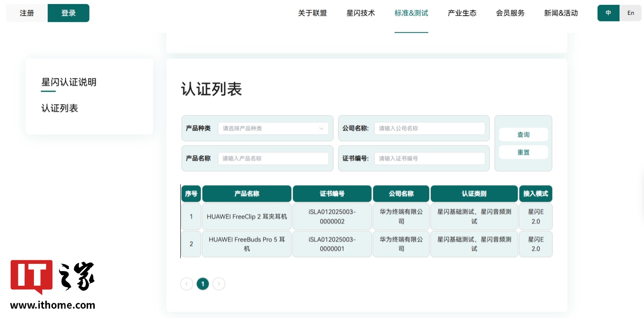Switch language to Chinese (中)
644x318 pixels.
[608, 13]
